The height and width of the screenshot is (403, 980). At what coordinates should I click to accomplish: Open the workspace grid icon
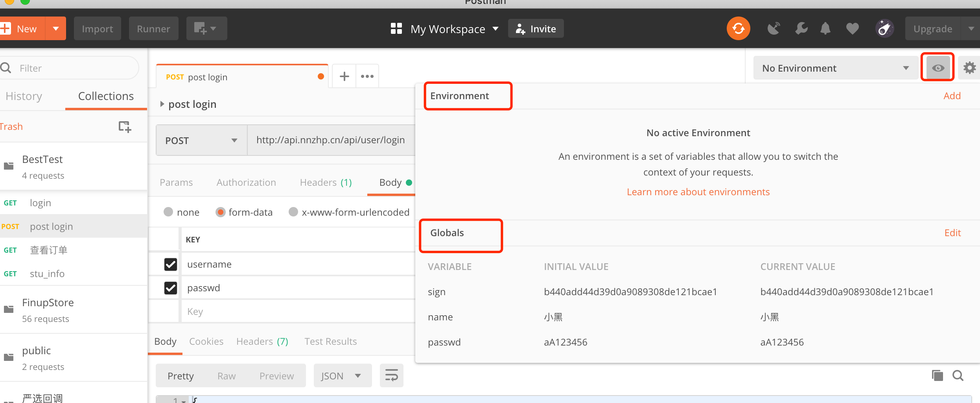[x=396, y=28]
